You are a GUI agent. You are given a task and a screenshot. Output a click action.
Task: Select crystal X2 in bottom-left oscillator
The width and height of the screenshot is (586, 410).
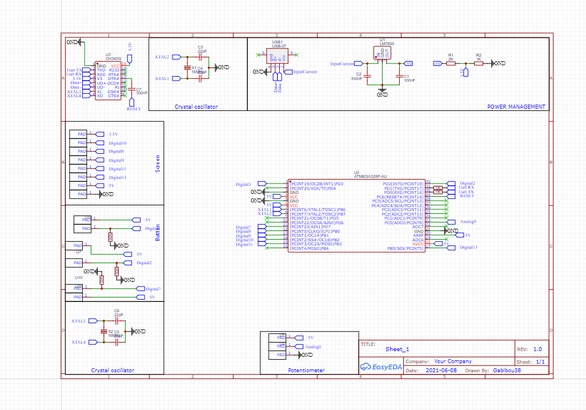(104, 332)
